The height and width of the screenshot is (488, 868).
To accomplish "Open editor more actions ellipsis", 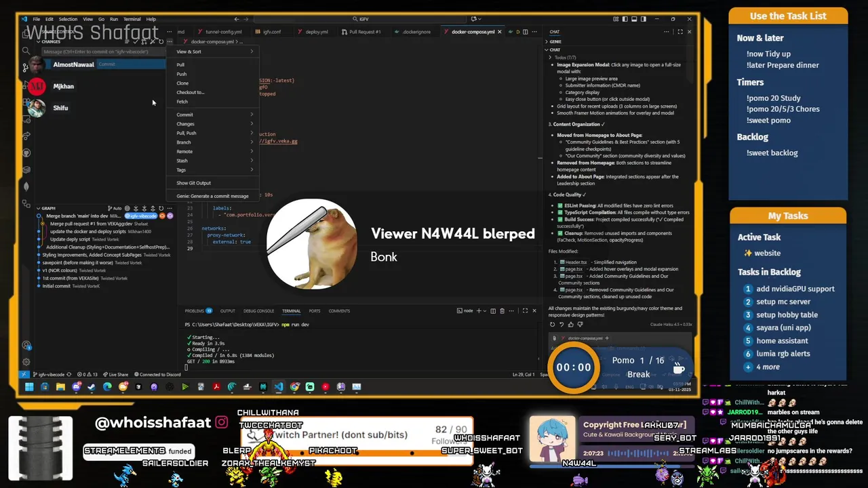I will click(534, 32).
